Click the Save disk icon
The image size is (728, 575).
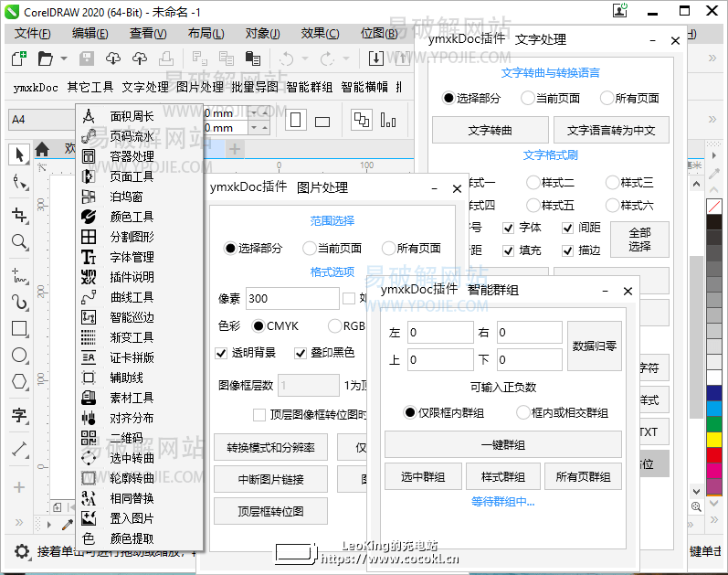pyautogui.click(x=87, y=59)
